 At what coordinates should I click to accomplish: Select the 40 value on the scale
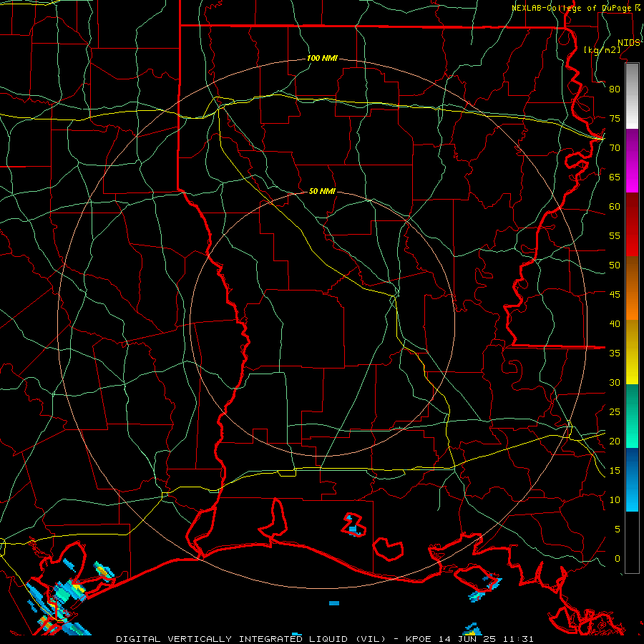615,323
